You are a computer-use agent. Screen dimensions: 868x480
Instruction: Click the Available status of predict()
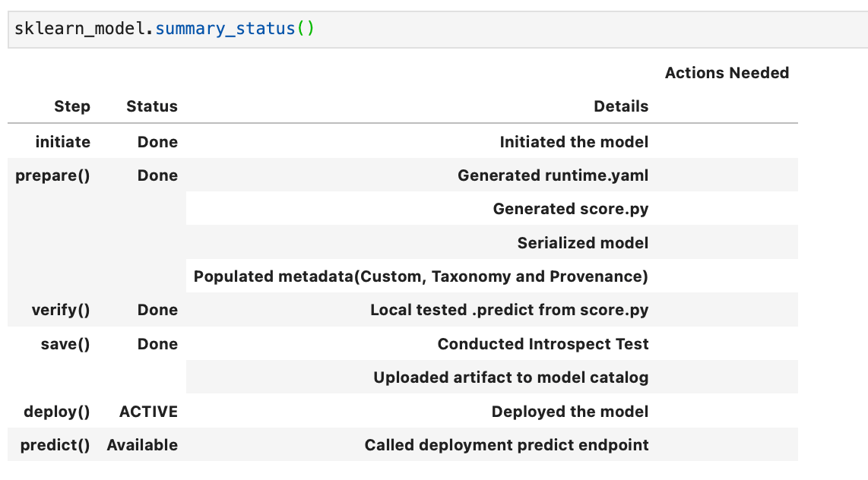coord(142,445)
